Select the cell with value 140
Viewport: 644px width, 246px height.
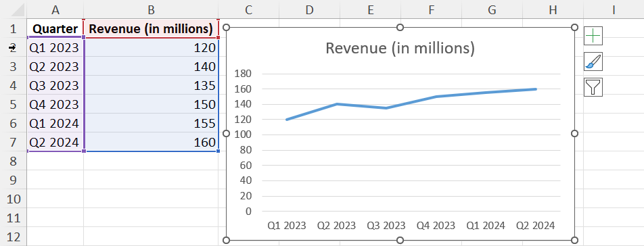pyautogui.click(x=151, y=66)
